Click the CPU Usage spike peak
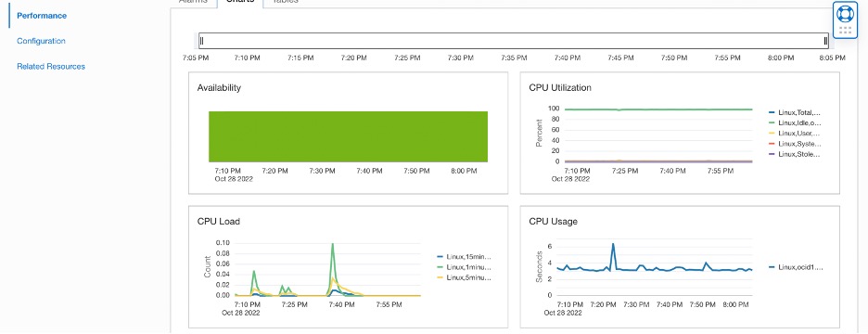This screenshot has height=334, width=868. 613,244
